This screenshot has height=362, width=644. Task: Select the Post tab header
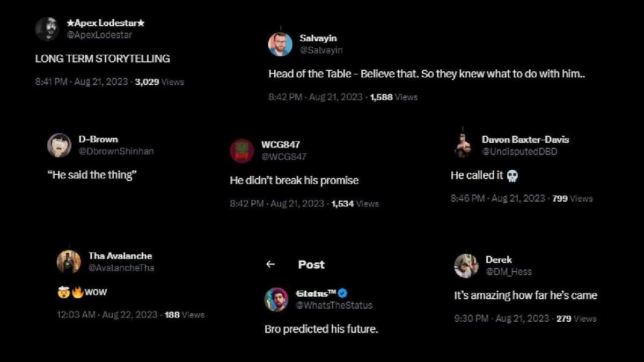point(311,264)
